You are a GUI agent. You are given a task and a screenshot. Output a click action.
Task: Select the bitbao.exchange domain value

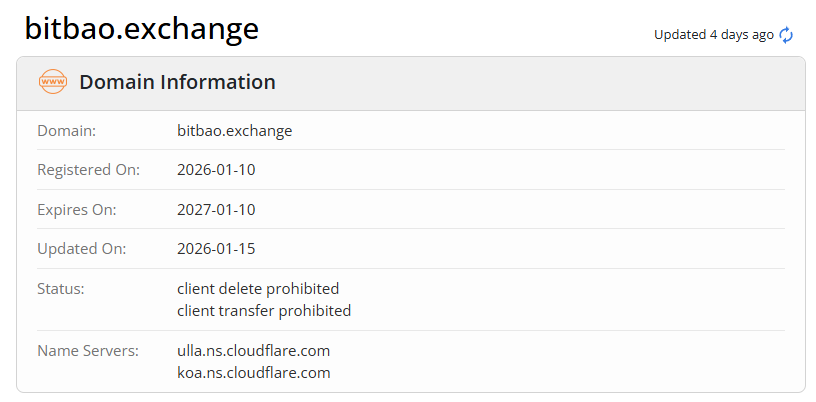pos(234,130)
